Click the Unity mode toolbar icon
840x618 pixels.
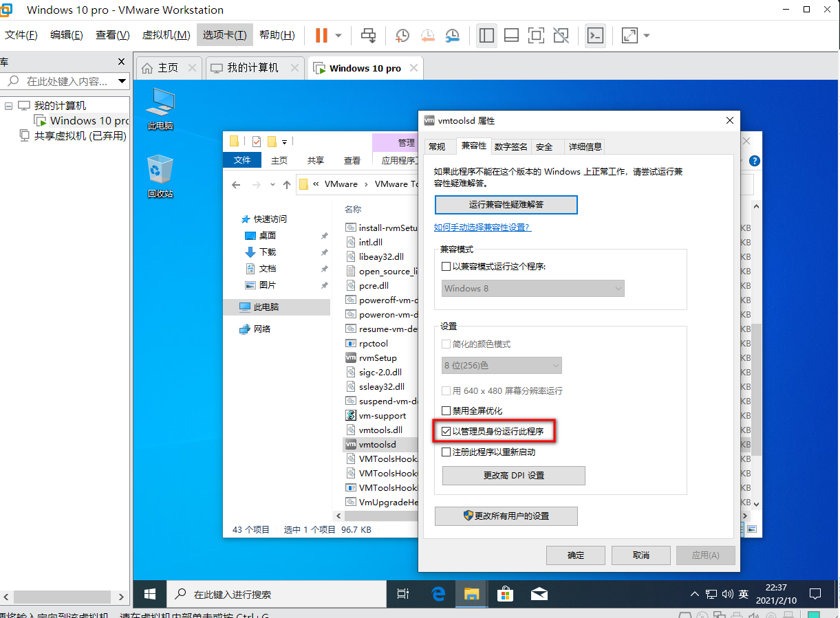[561, 35]
